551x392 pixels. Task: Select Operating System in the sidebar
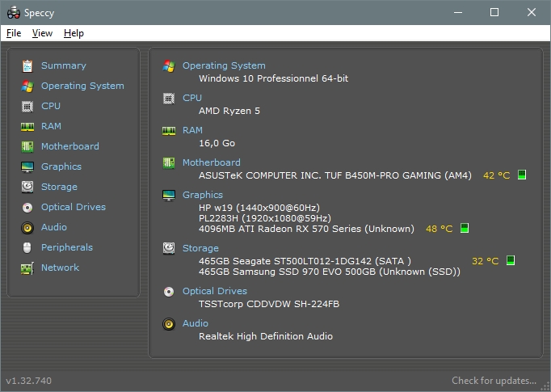82,86
